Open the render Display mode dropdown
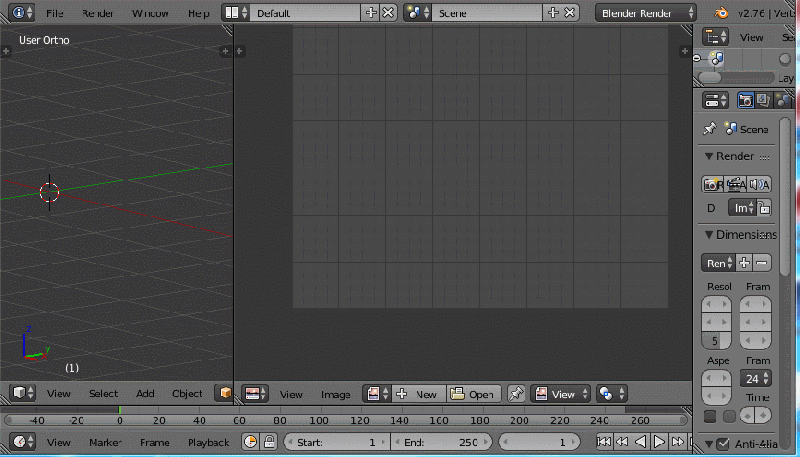This screenshot has width=800, height=457. (x=742, y=208)
